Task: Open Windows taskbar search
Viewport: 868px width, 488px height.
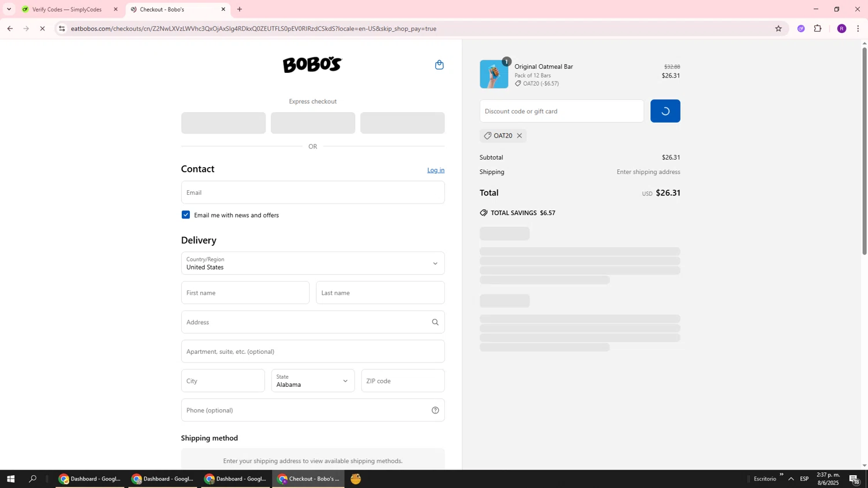Action: (32, 479)
